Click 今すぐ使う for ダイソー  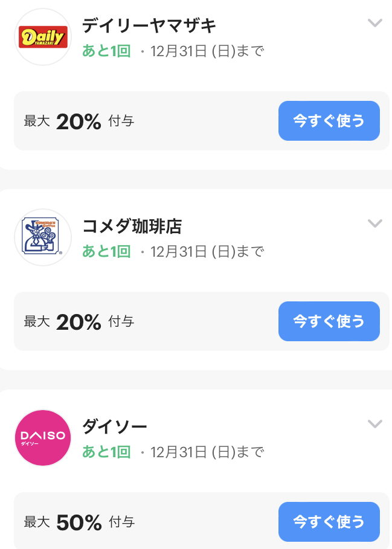pyautogui.click(x=329, y=522)
